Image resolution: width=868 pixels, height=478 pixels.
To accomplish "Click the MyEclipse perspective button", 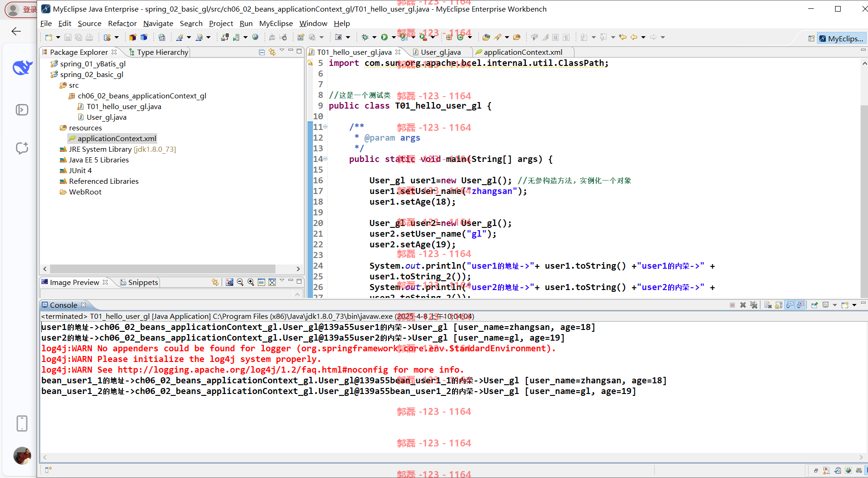I will point(841,39).
